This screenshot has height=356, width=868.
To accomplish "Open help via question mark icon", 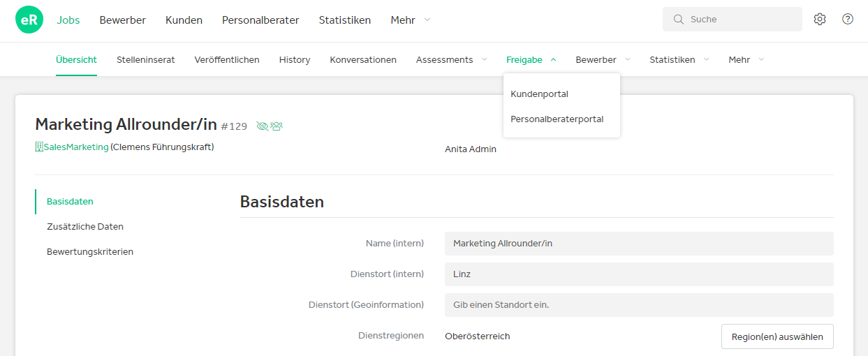I will [848, 20].
